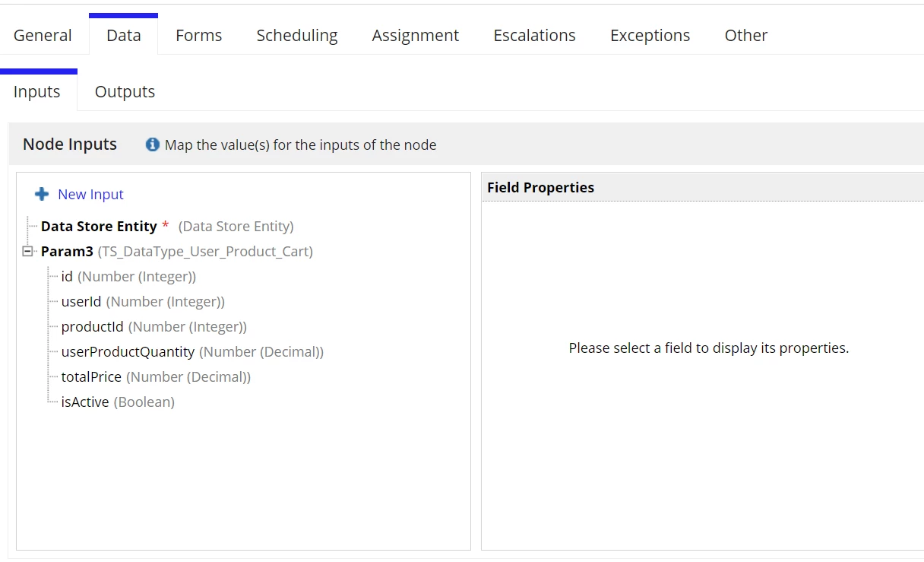Go to the Assignment tab
This screenshot has width=924, height=562.
pyautogui.click(x=416, y=35)
